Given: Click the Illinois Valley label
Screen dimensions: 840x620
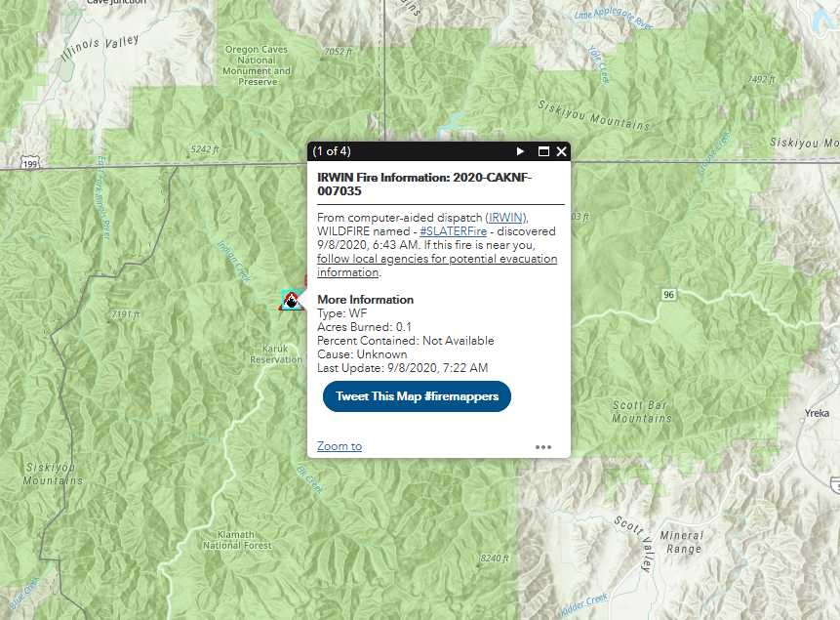Looking at the screenshot, I should (100, 47).
